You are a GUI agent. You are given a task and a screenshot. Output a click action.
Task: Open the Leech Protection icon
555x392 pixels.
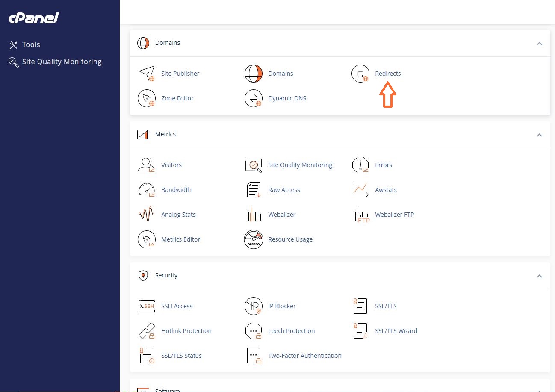pyautogui.click(x=253, y=331)
